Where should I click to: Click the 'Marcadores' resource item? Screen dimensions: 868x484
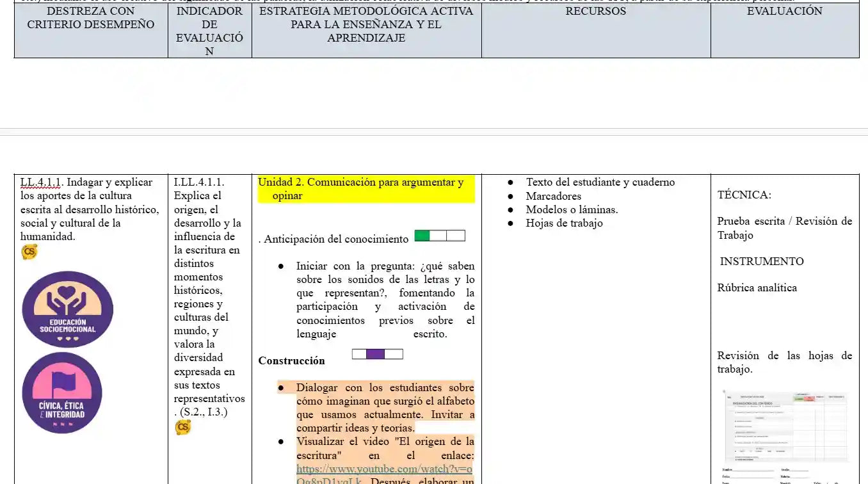553,197
